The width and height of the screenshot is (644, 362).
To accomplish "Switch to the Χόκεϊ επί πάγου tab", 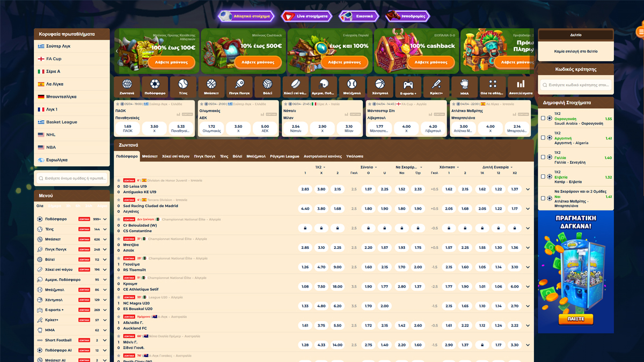I will (176, 157).
